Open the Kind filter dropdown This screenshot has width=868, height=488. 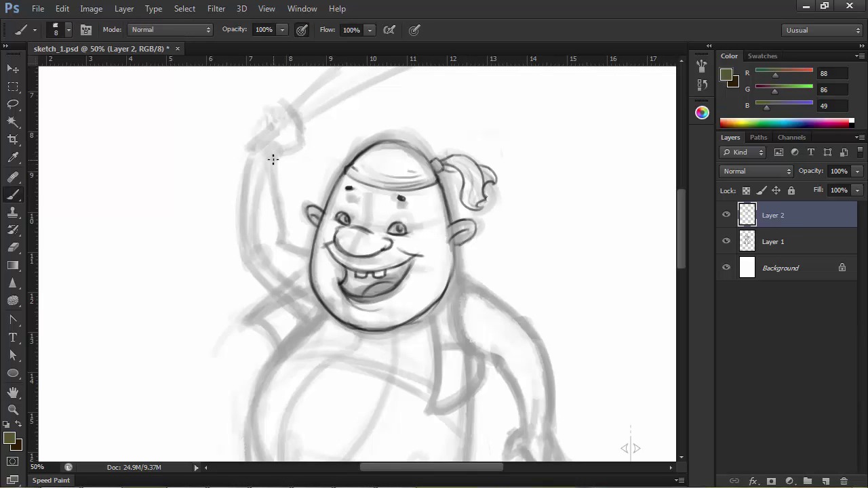pos(743,152)
